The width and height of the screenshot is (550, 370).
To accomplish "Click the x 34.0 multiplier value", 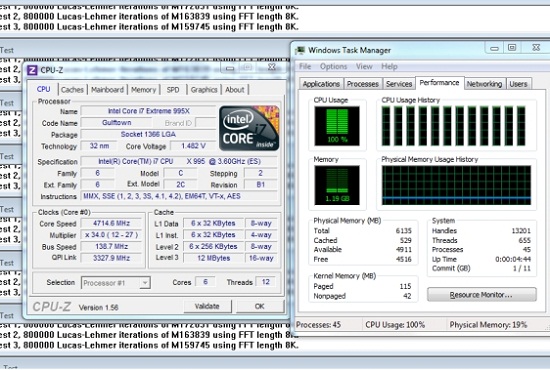I will (112, 235).
